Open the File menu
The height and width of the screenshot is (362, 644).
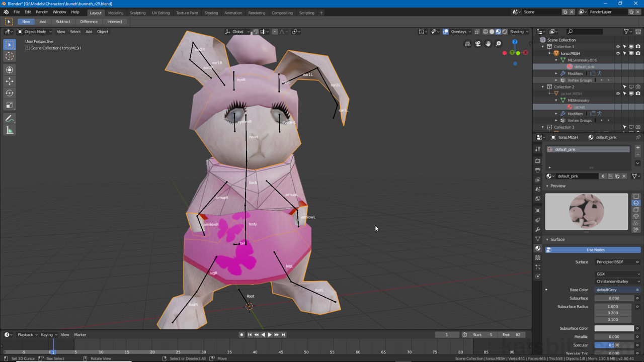[17, 12]
